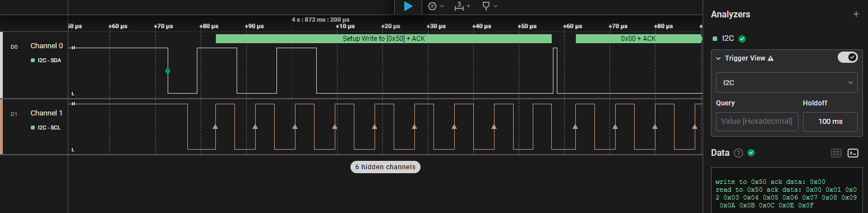Select the I2C analyzer entry
Viewport: 868px width, 213px height.
click(x=728, y=39)
